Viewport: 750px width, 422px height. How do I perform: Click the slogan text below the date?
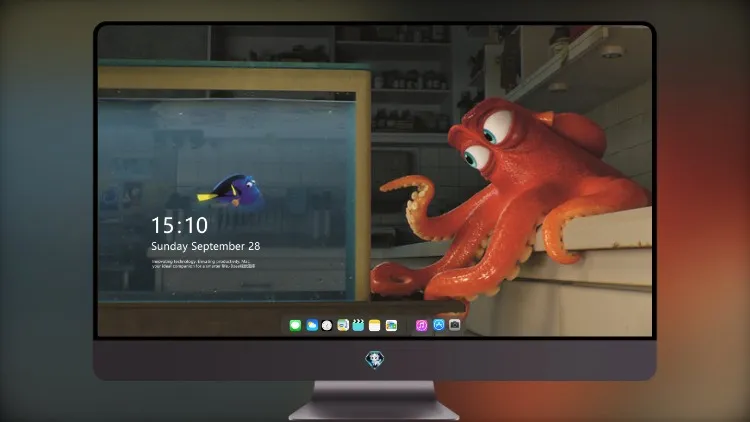click(204, 264)
